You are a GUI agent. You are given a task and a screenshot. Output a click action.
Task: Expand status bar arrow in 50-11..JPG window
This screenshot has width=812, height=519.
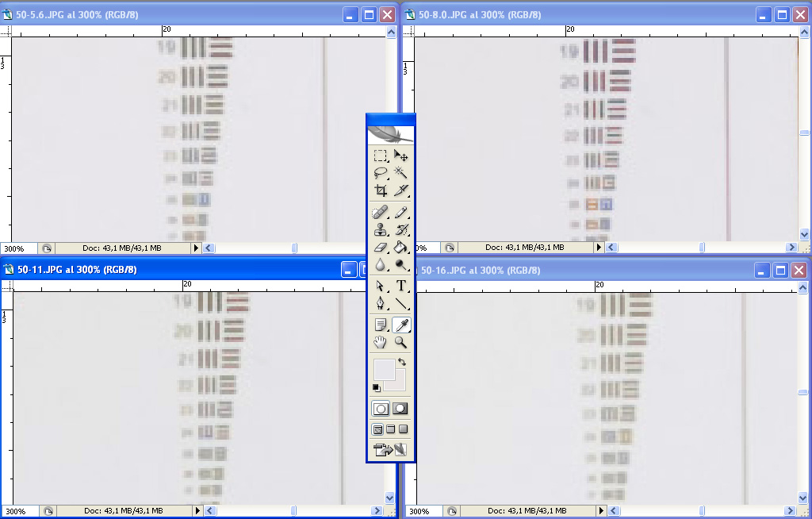(x=197, y=511)
